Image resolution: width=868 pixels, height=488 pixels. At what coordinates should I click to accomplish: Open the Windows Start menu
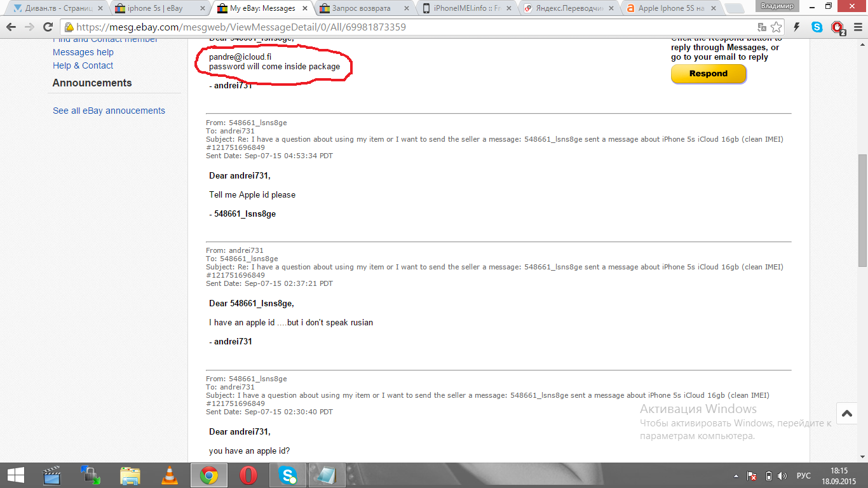tap(15, 475)
